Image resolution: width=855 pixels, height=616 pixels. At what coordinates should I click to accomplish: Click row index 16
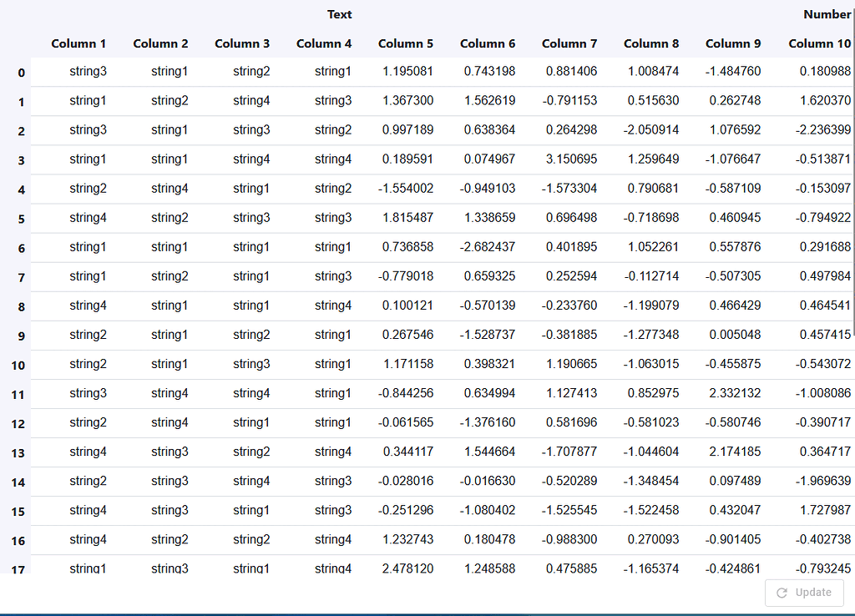pos(18,541)
